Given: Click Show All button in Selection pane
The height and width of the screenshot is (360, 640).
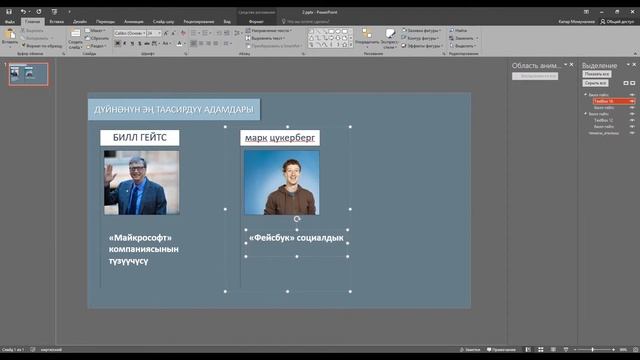Looking at the screenshot, I should pos(596,74).
